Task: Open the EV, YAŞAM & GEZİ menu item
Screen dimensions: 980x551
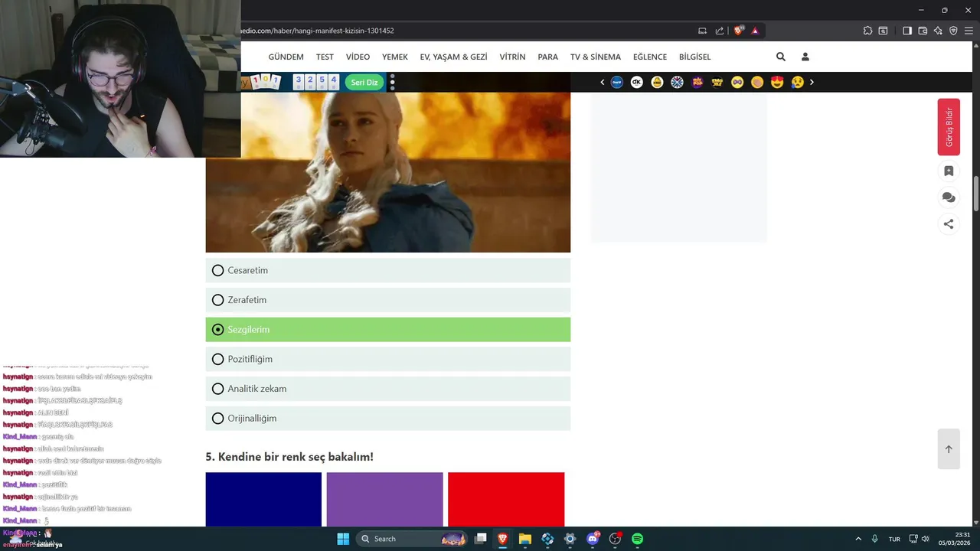Action: pos(453,57)
